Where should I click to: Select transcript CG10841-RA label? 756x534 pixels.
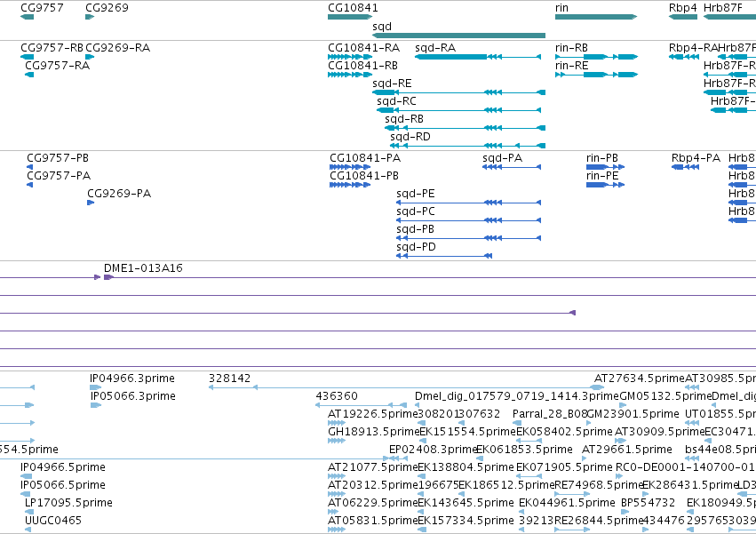[x=363, y=48]
